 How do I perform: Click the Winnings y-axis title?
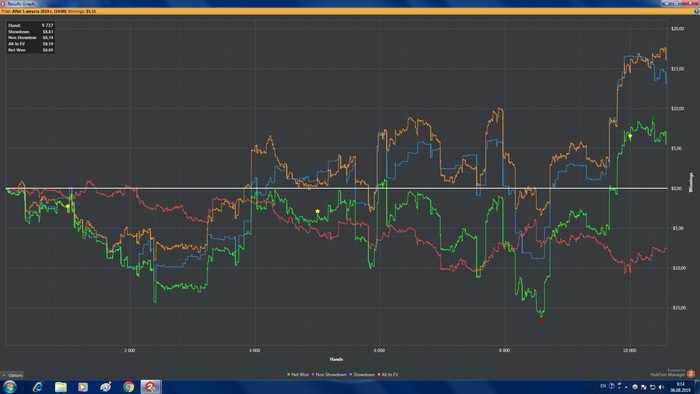coord(692,182)
